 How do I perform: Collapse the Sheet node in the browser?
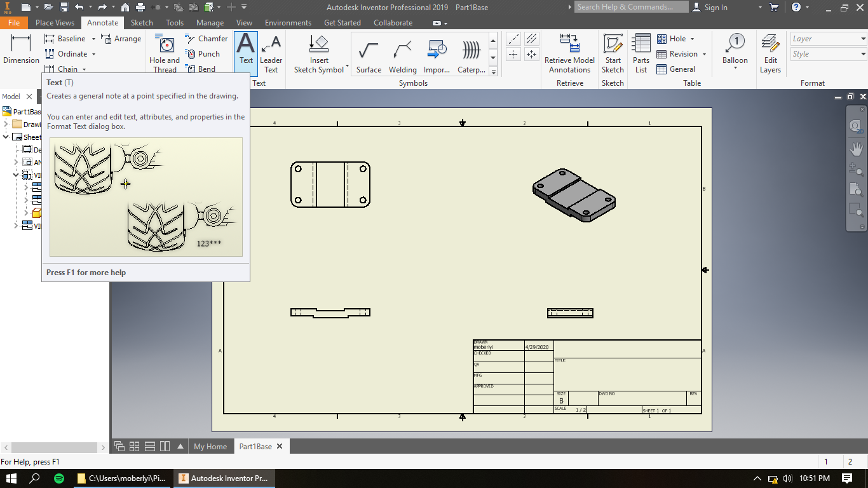6,137
